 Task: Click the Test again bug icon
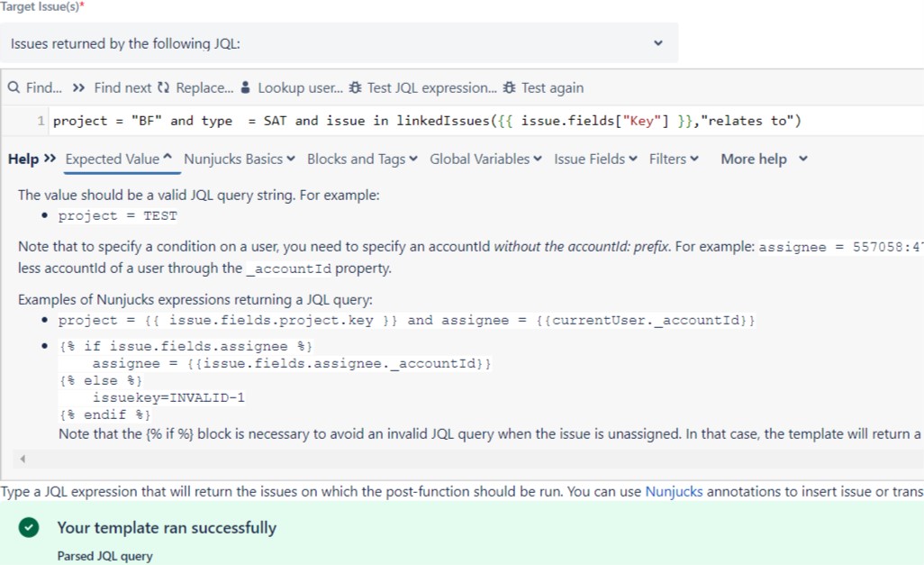[509, 88]
